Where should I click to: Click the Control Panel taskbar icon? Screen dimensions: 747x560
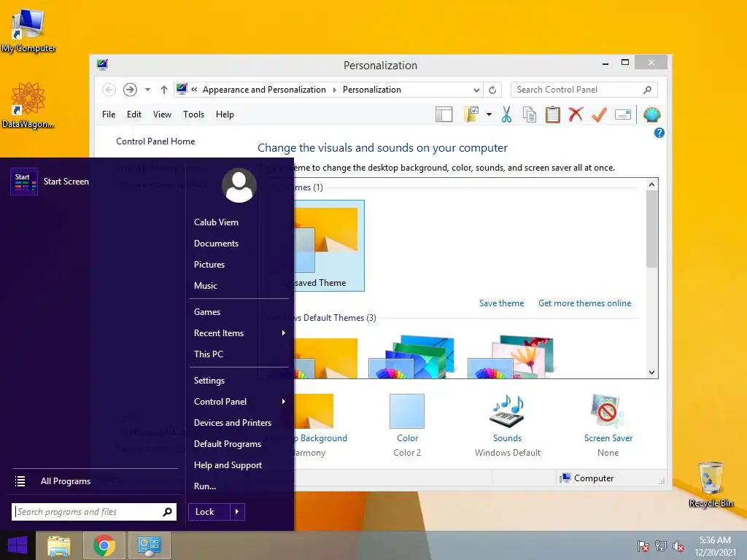tap(150, 545)
